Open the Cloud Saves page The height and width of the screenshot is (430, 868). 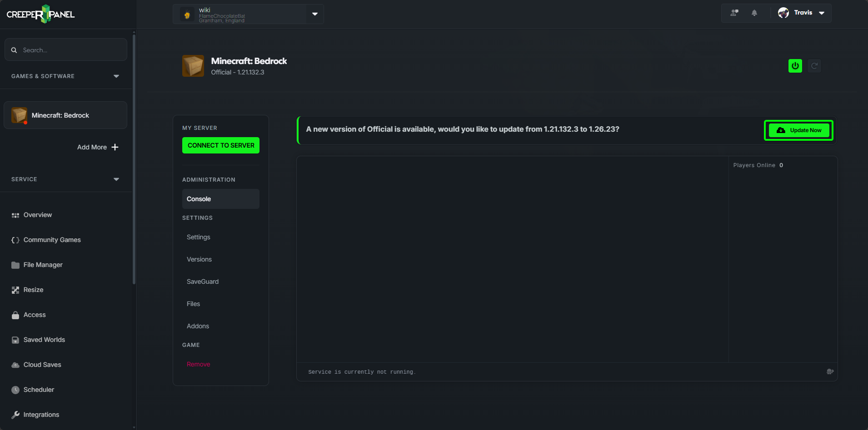pos(42,365)
